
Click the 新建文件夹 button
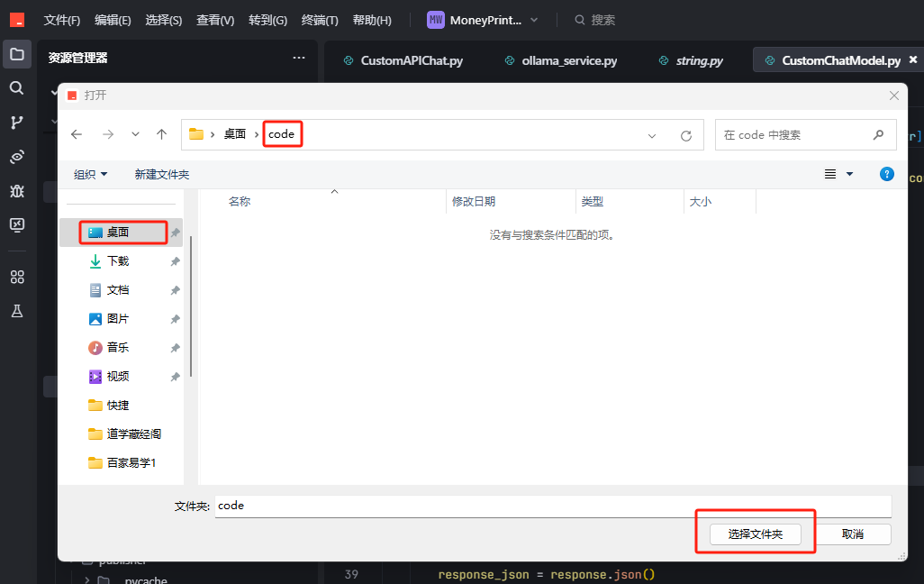[x=161, y=174]
